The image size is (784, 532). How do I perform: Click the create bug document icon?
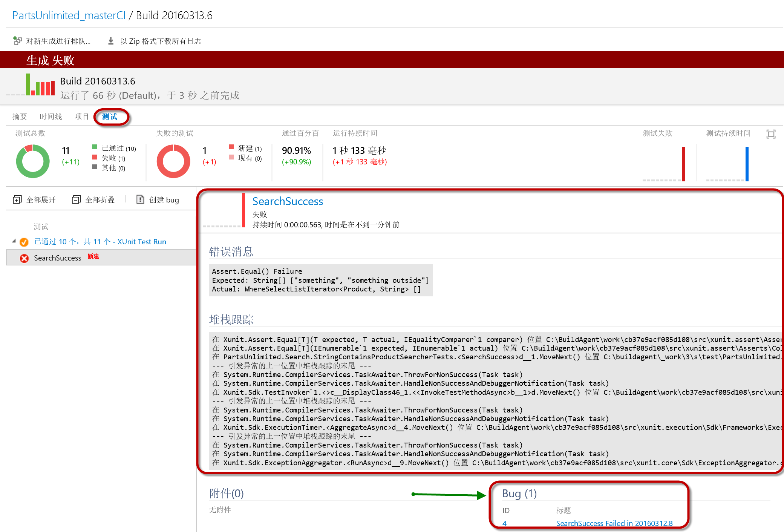140,199
